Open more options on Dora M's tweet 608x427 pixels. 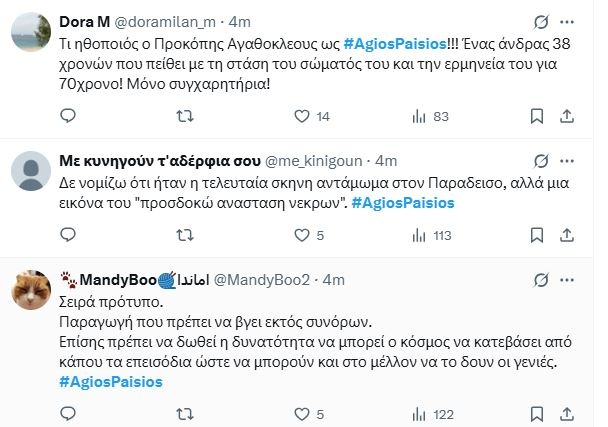pos(571,21)
